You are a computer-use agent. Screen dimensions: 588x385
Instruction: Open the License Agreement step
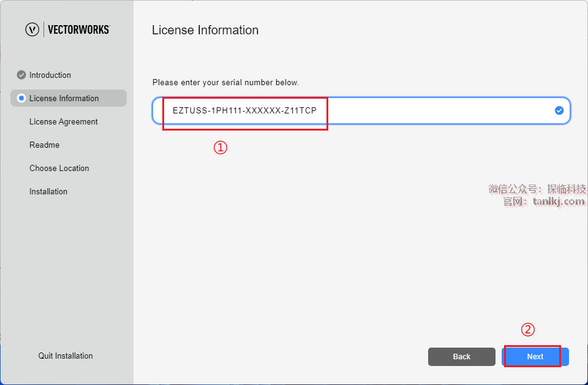(63, 121)
